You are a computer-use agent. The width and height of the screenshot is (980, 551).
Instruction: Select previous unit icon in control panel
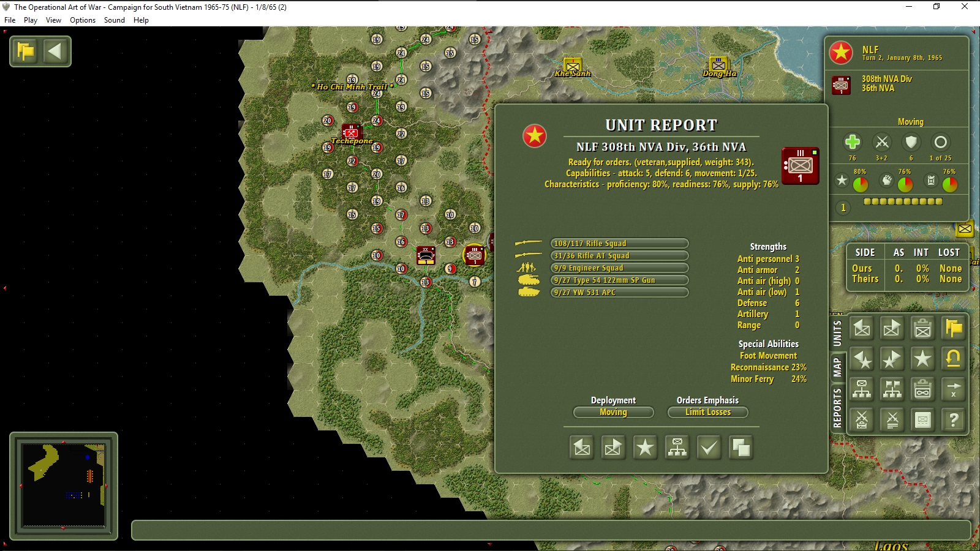(862, 329)
